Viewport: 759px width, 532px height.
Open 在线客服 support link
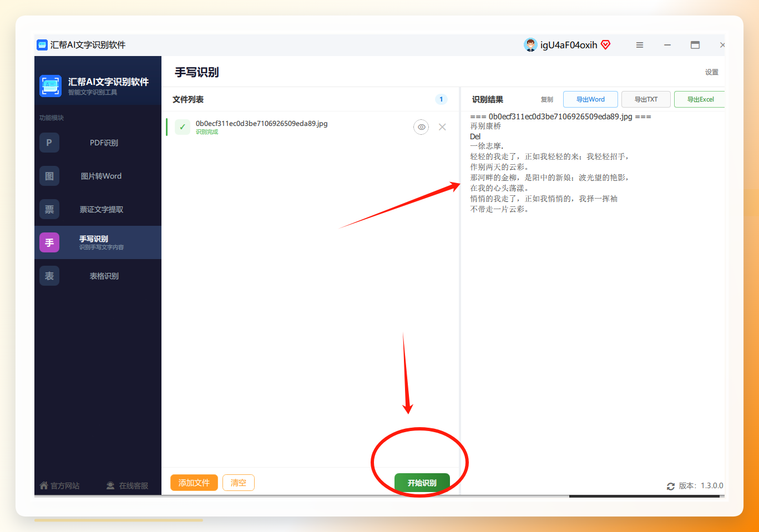tap(127, 485)
